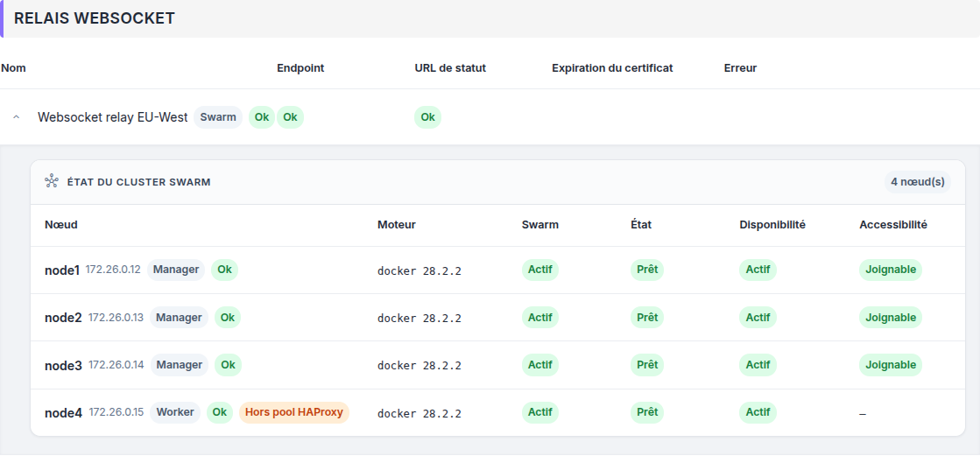This screenshot has height=456, width=980.
Task: Click IP address 172.26.0.12
Action: pos(113,270)
